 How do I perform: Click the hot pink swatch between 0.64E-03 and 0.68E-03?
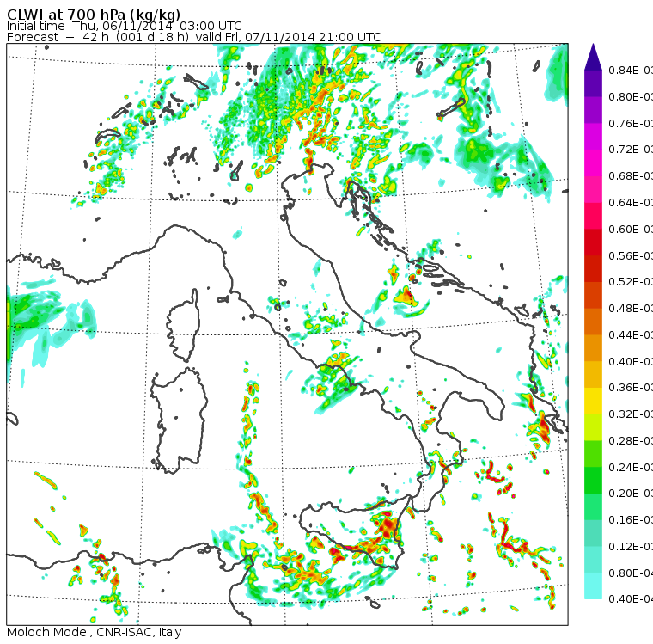pos(593,189)
